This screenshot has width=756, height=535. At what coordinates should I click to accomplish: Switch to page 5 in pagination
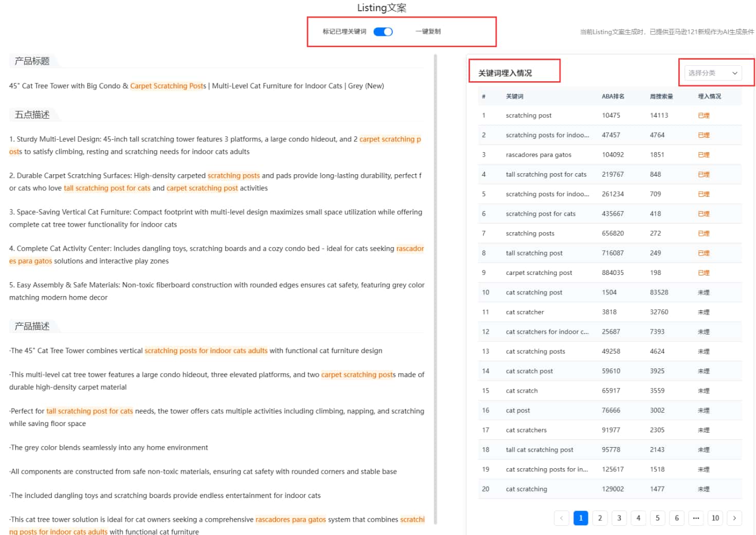658,518
